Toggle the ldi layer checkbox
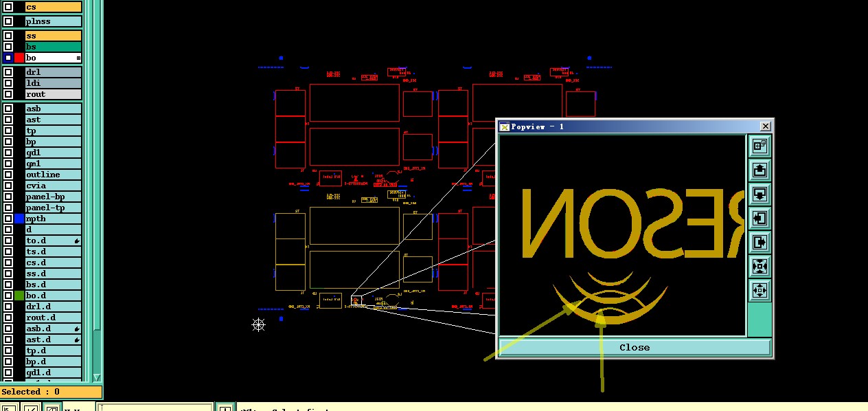 click(x=8, y=83)
